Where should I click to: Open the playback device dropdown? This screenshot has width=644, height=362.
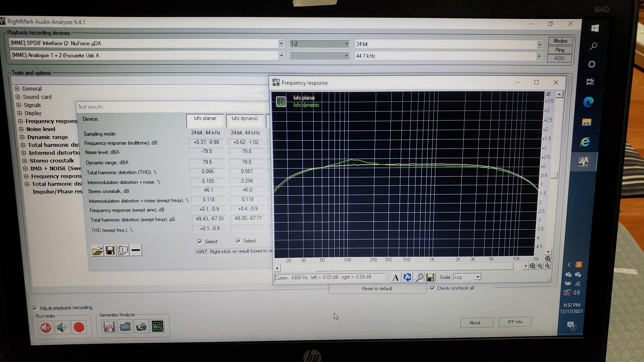(x=281, y=43)
